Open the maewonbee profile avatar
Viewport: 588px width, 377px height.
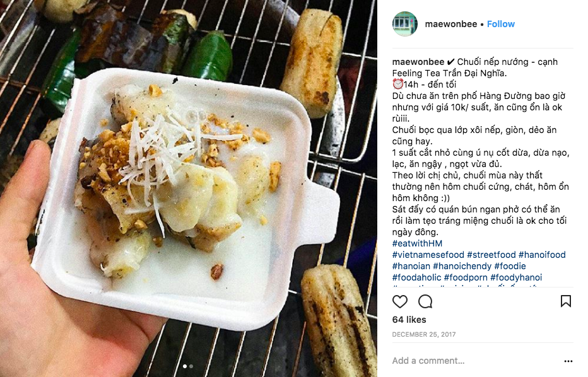[405, 24]
